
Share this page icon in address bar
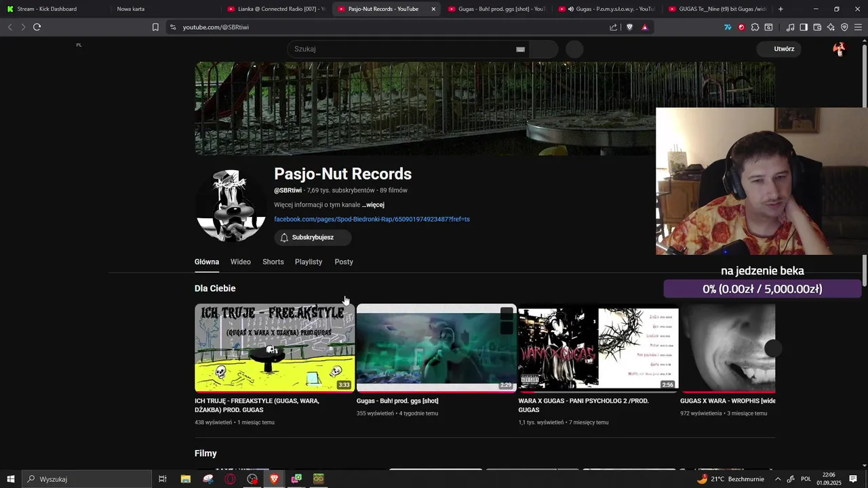[x=614, y=27]
